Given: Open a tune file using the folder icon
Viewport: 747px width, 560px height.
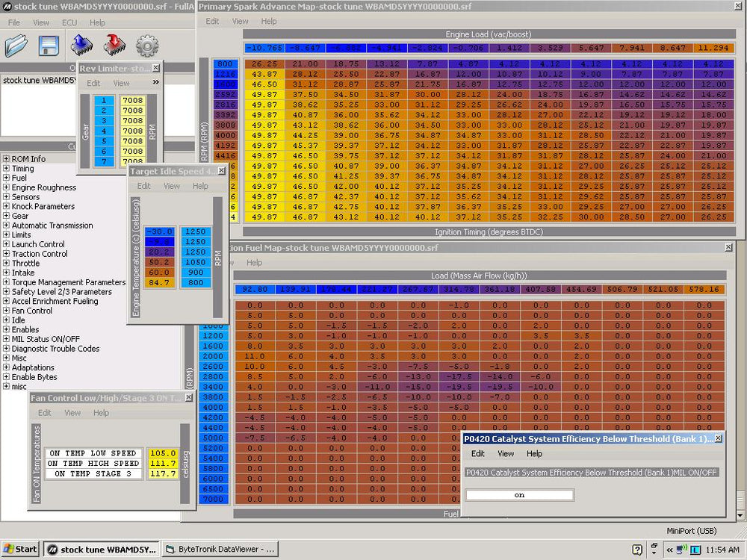Looking at the screenshot, I should point(18,45).
